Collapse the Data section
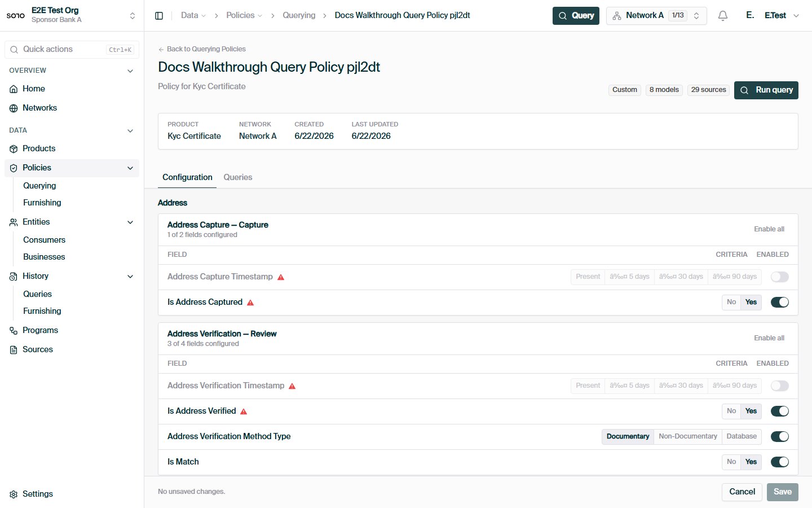The image size is (812, 508). [x=130, y=131]
